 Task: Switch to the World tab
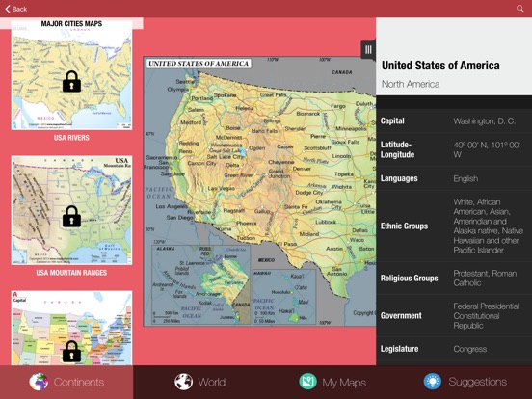pyautogui.click(x=199, y=382)
